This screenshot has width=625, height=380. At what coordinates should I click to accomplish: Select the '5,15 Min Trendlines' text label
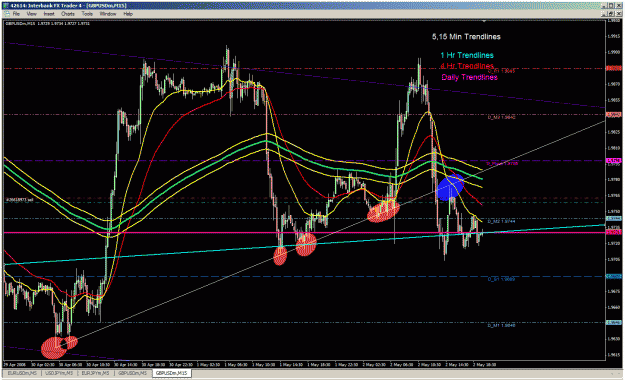point(466,37)
